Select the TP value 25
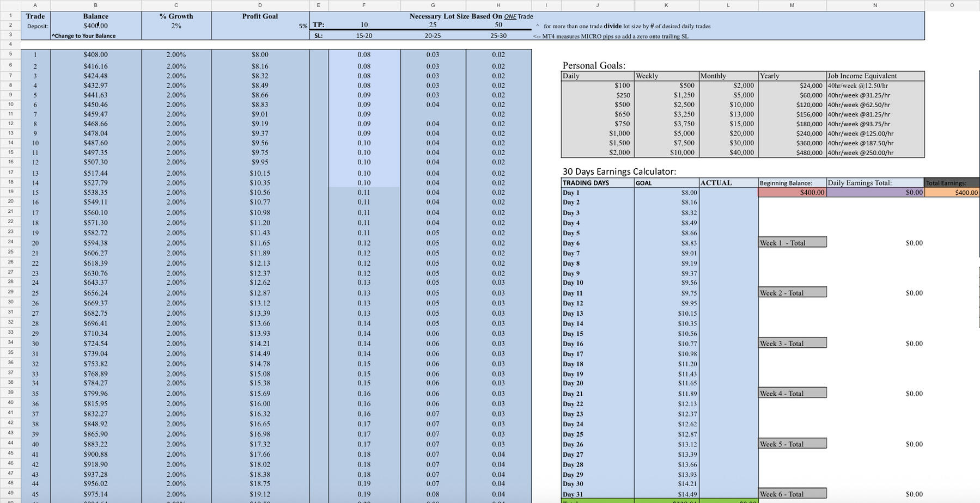The width and height of the screenshot is (980, 503). [433, 25]
